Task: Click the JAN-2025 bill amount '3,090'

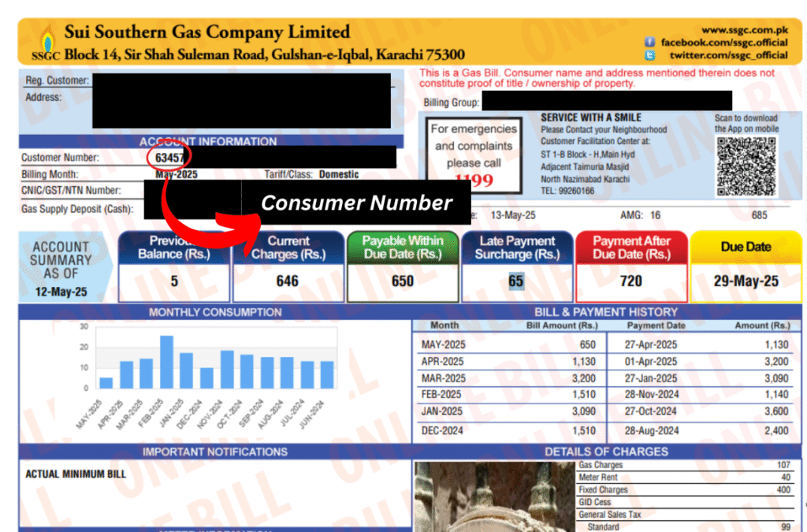Action: coord(584,411)
